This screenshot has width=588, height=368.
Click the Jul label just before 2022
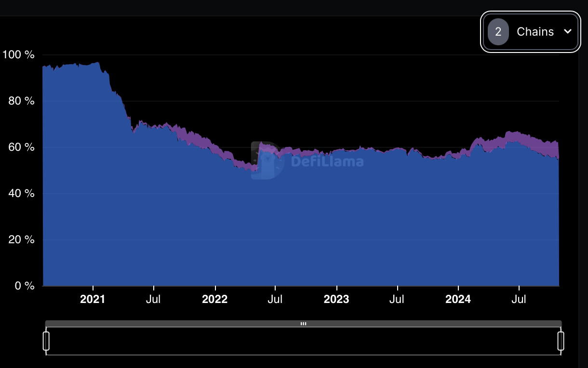click(153, 299)
